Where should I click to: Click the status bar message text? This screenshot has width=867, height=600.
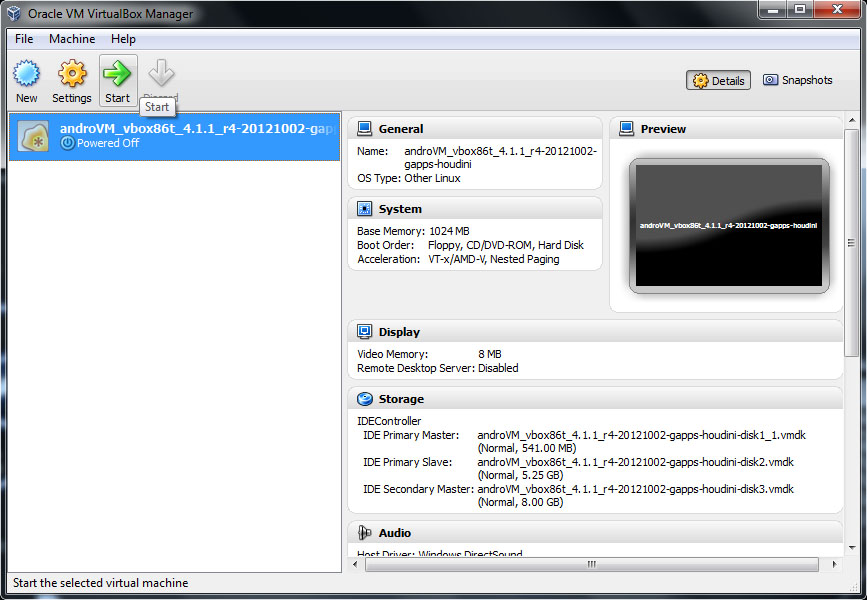(x=100, y=583)
